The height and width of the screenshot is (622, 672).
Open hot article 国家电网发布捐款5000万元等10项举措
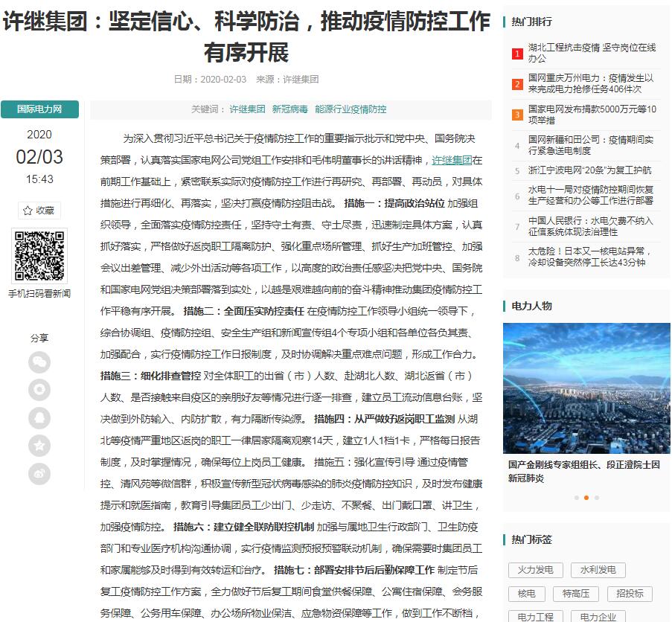pyautogui.click(x=592, y=115)
